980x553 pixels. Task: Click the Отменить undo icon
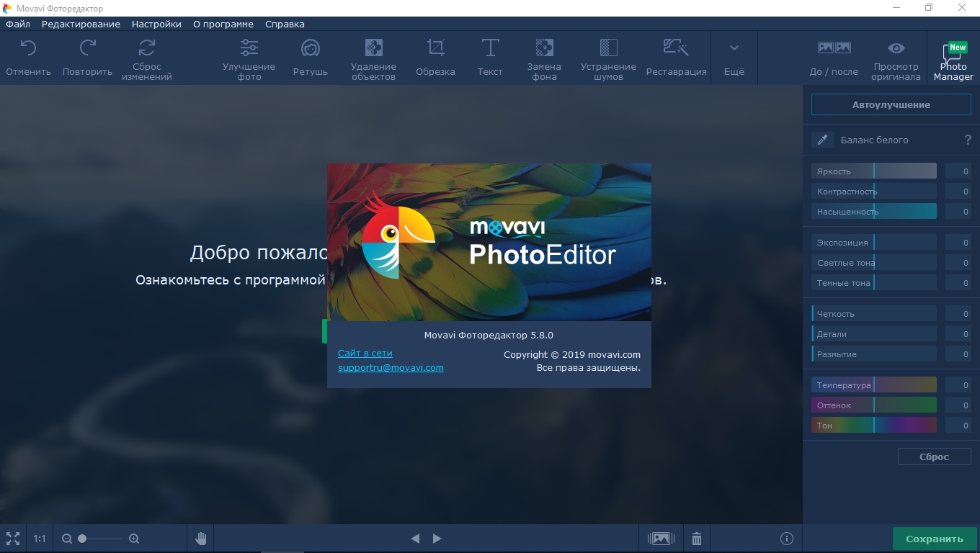click(28, 48)
